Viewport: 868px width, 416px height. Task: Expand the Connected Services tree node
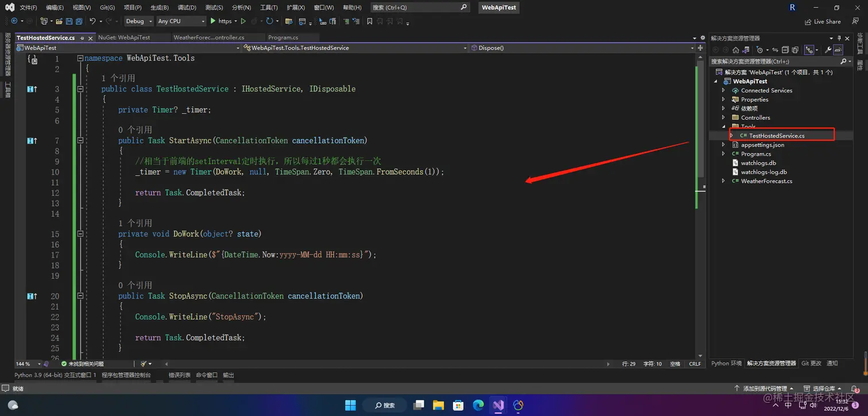(723, 91)
